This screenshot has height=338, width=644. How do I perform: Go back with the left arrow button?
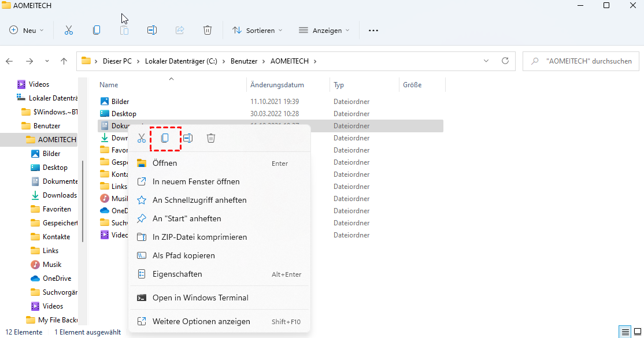[x=9, y=61]
